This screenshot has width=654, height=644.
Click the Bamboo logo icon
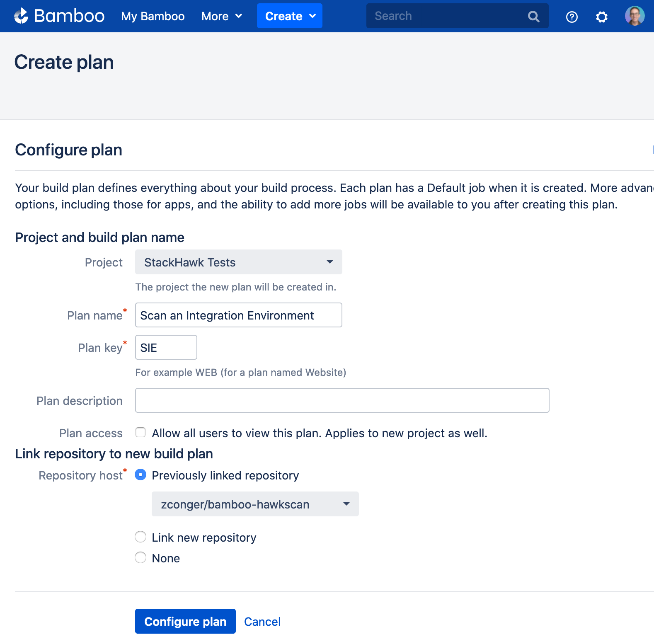pyautogui.click(x=21, y=16)
